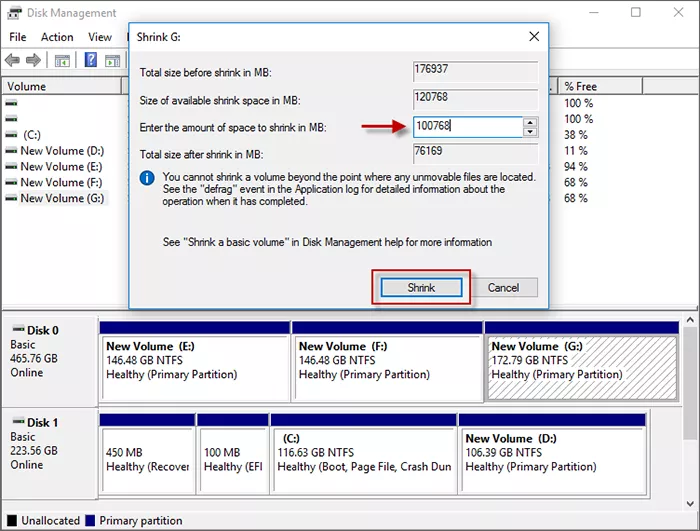Select New Volume (G:) partition on Disk 0
The image size is (700, 531).
click(x=582, y=362)
